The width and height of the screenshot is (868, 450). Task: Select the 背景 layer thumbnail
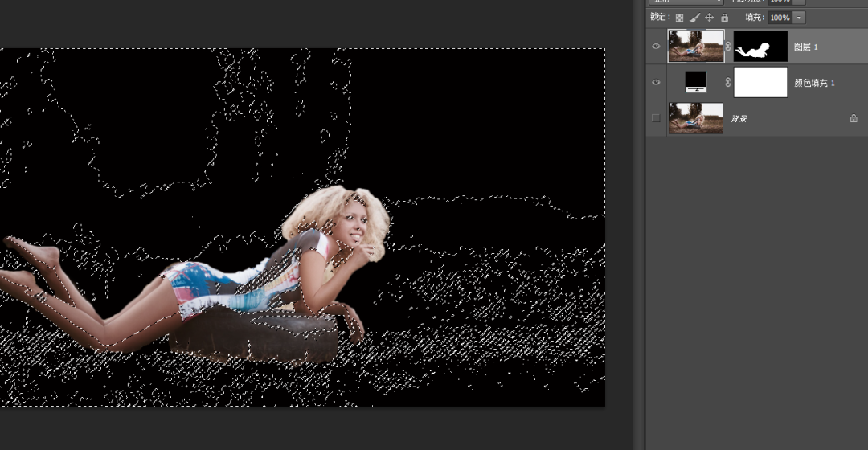(696, 118)
